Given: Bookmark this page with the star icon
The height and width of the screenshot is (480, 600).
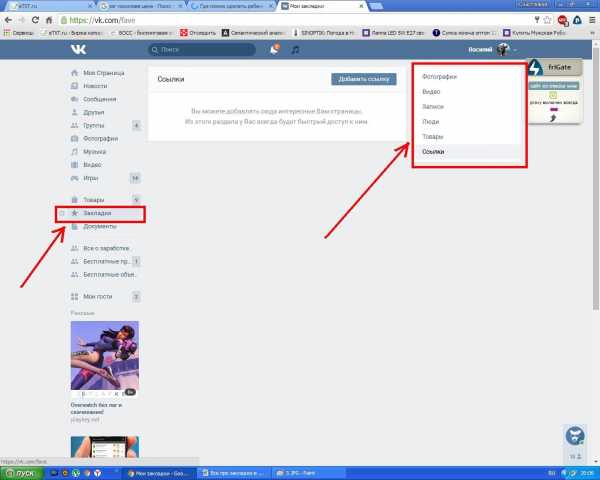Looking at the screenshot, I should [x=548, y=20].
